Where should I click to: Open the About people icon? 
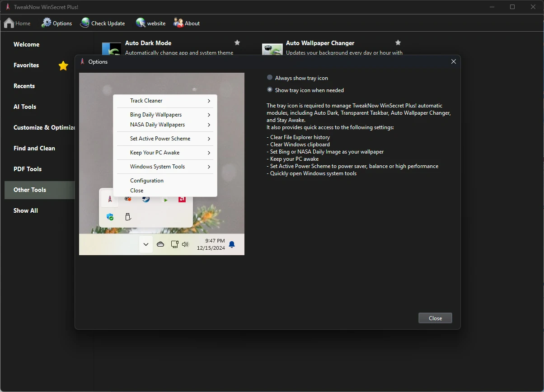pos(178,23)
